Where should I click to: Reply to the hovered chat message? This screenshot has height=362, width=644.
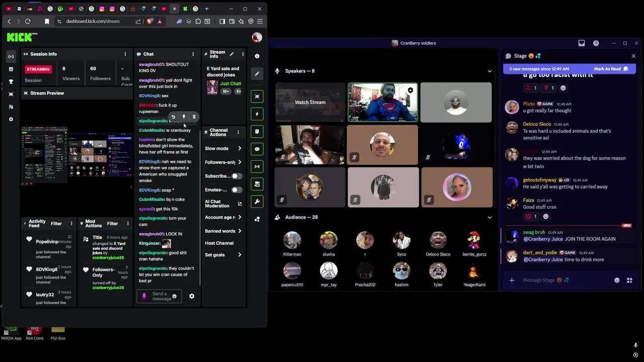173,117
